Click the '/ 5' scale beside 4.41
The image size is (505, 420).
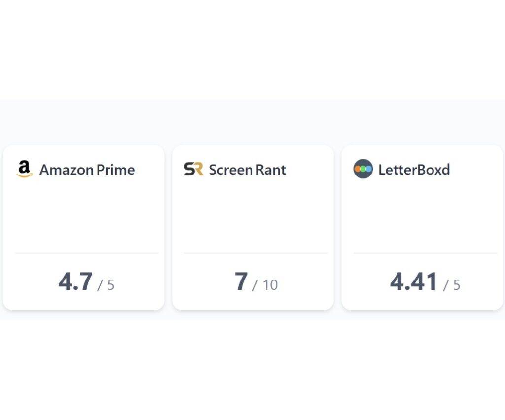click(x=452, y=285)
